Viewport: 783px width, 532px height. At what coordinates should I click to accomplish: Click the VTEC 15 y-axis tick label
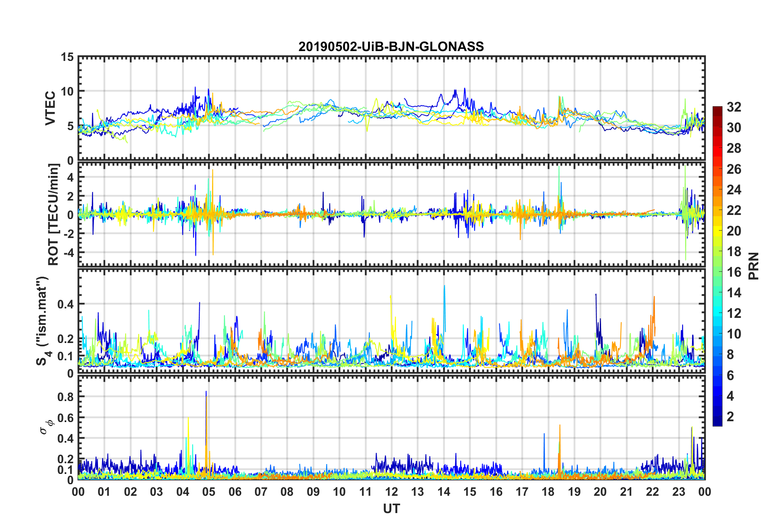coord(67,58)
